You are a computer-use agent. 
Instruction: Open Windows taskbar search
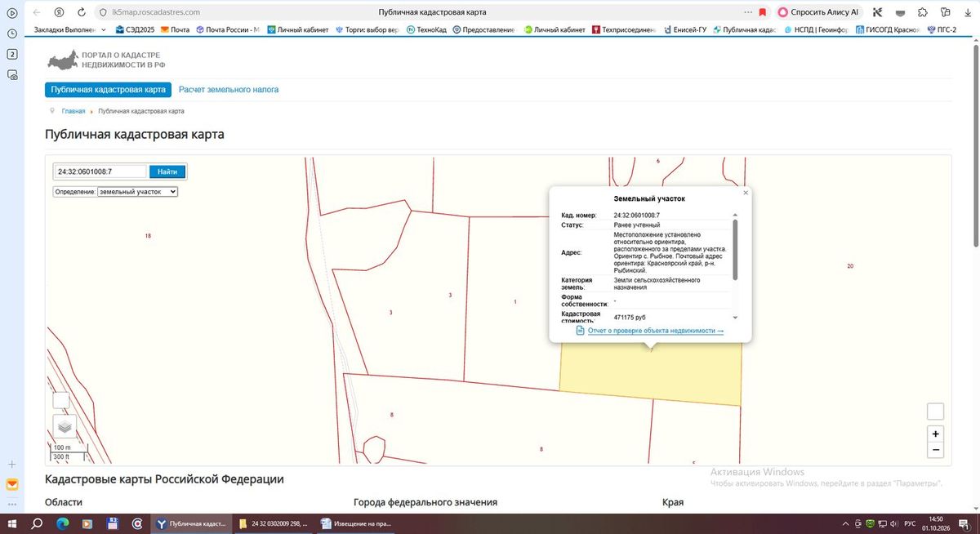38,523
